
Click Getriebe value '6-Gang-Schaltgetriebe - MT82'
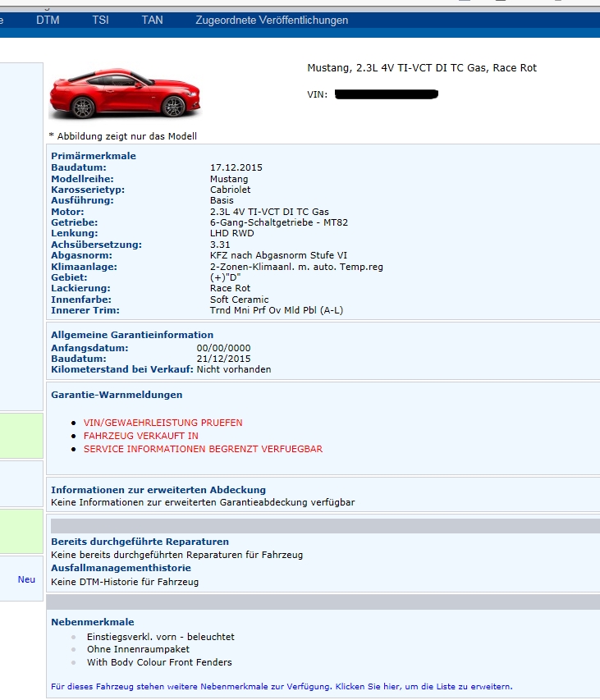point(279,222)
